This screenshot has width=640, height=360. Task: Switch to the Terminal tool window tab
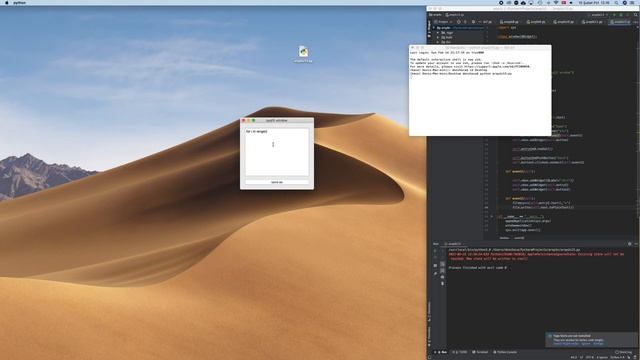tap(480, 352)
